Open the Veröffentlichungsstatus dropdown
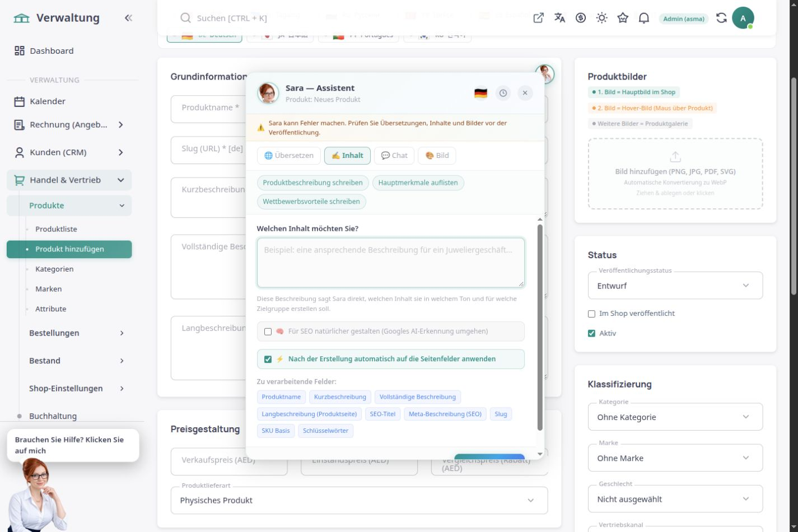 (675, 286)
